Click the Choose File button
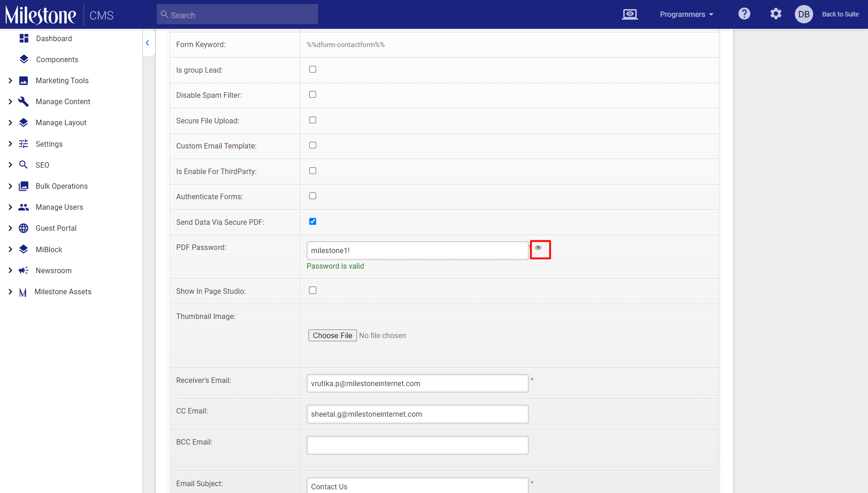This screenshot has height=493, width=868. click(332, 335)
